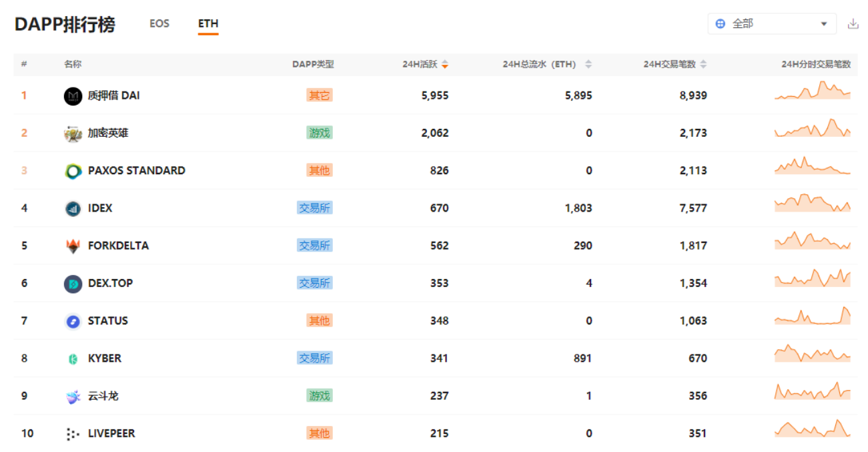Click the 交易所 tag on IDEX row

314,208
